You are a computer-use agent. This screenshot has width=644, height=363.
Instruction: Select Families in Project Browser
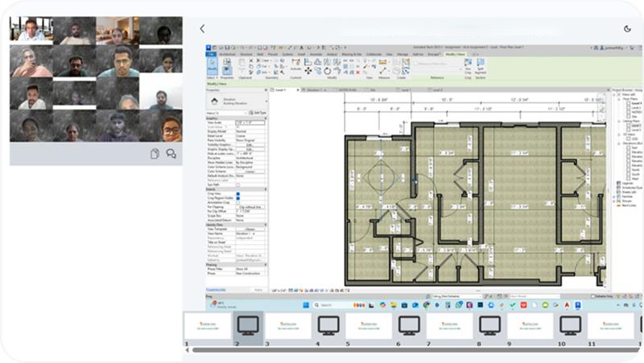point(627,196)
